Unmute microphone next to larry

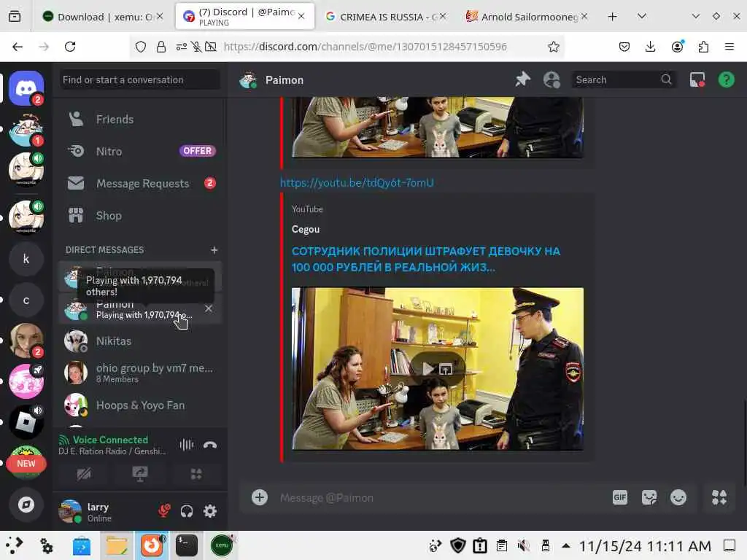[164, 511]
